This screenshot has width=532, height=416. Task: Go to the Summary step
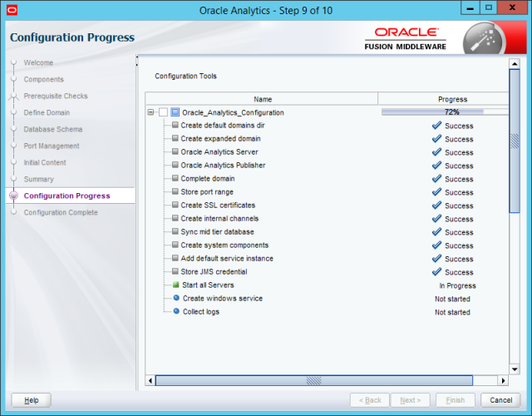(39, 179)
